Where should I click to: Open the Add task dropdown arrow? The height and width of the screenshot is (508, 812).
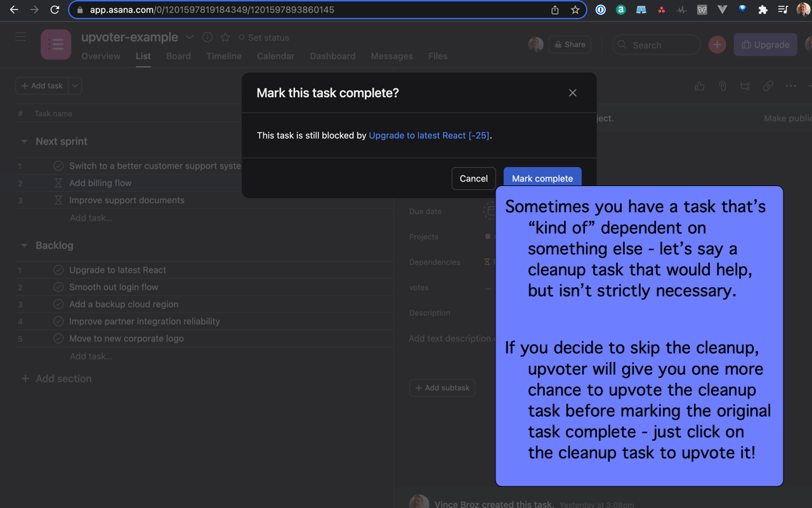tap(75, 86)
